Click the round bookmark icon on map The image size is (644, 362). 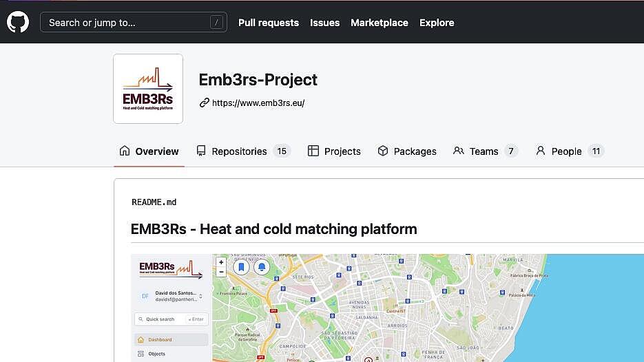click(241, 267)
